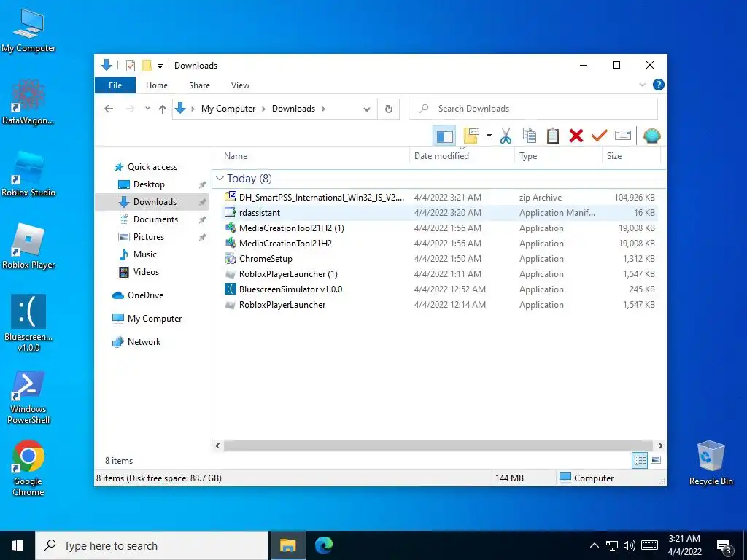Select OneDrive in navigation pane

tap(145, 295)
